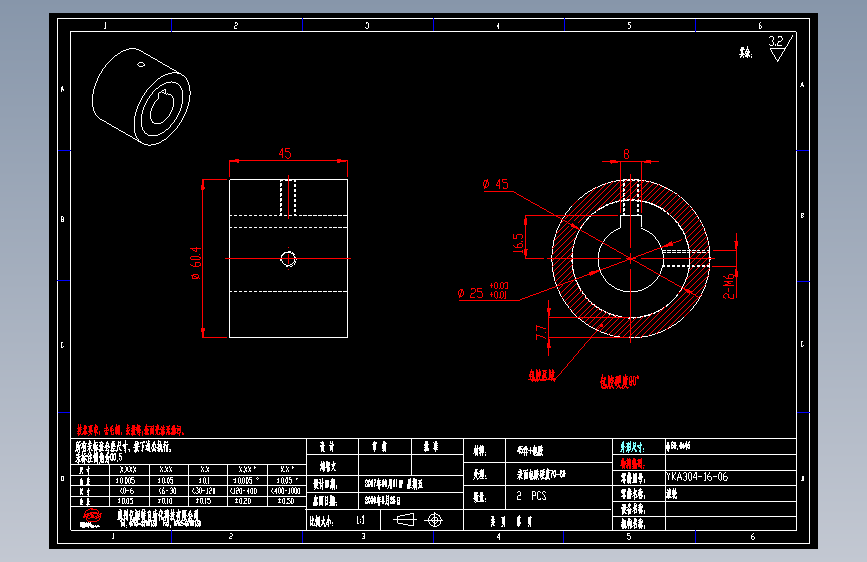Click the crosshair circle projection symbol
The image size is (867, 562).
pos(435,520)
